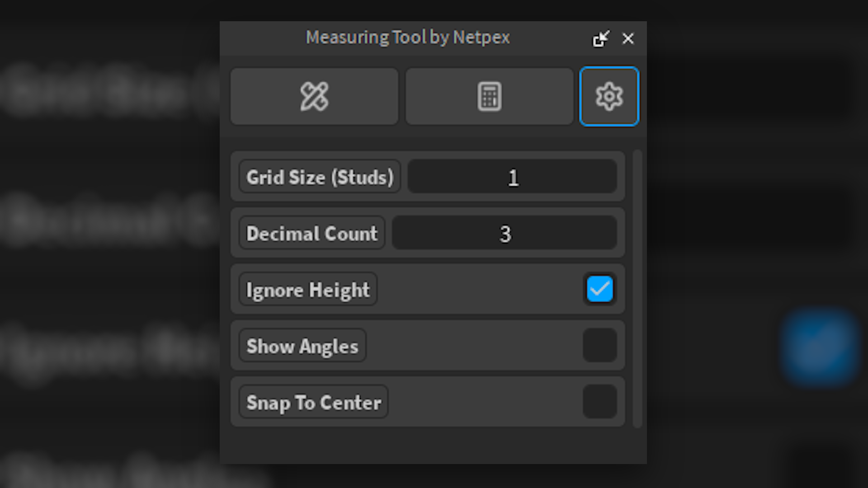Click the Decimal Count label
Image resolution: width=868 pixels, height=488 pixels.
pyautogui.click(x=312, y=233)
